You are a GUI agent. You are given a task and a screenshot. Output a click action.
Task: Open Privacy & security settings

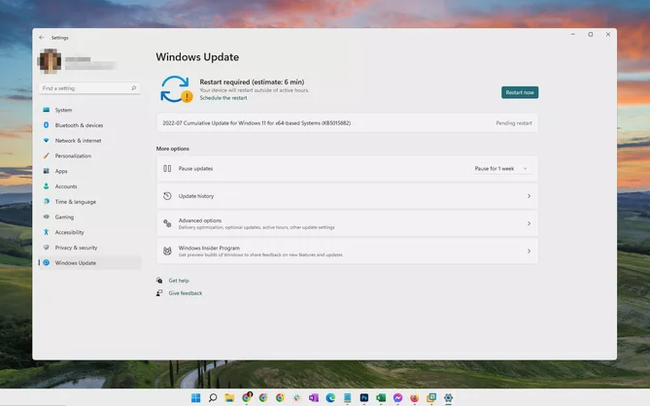[x=76, y=247]
